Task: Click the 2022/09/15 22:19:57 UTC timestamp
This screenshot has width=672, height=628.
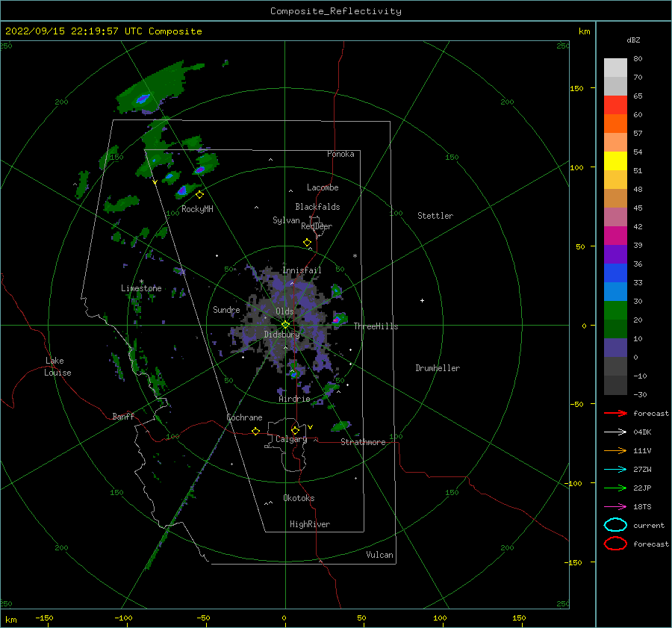Action: click(x=76, y=31)
